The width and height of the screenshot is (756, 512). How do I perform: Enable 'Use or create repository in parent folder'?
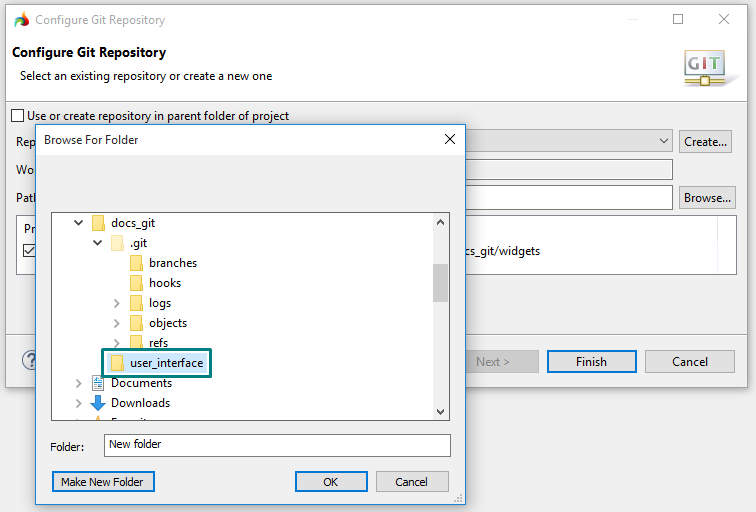pos(18,116)
